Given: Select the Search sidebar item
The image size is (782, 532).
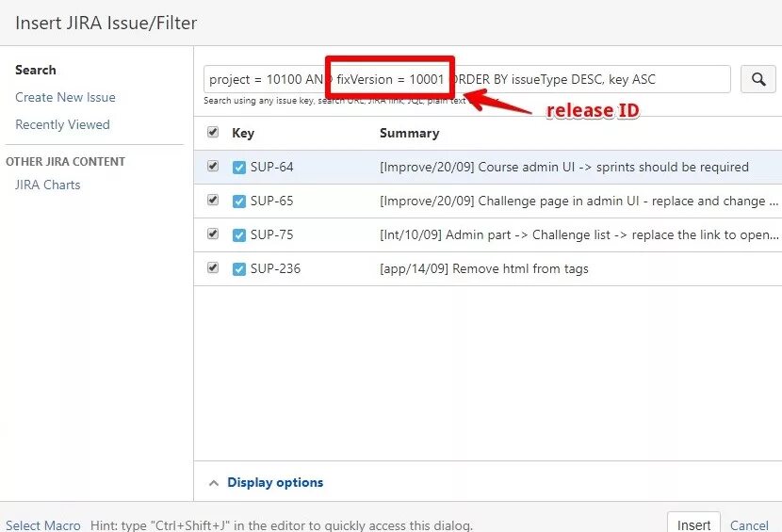Looking at the screenshot, I should click(x=36, y=70).
